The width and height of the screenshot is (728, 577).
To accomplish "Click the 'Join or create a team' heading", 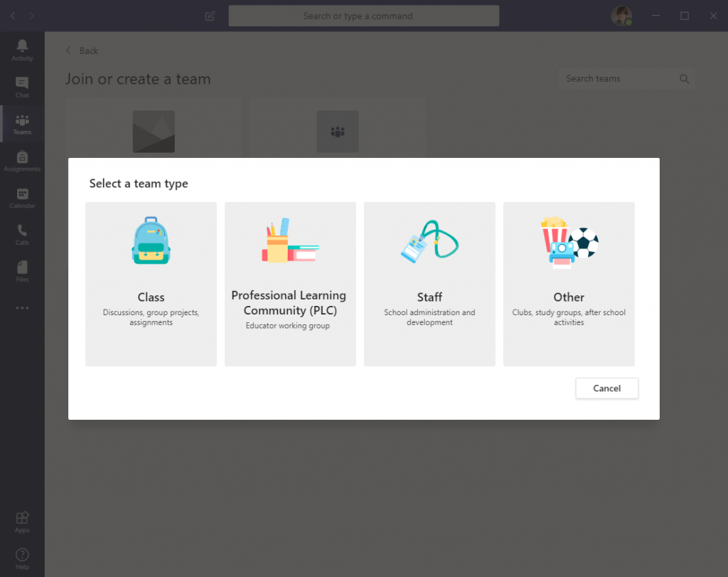I will pos(138,79).
